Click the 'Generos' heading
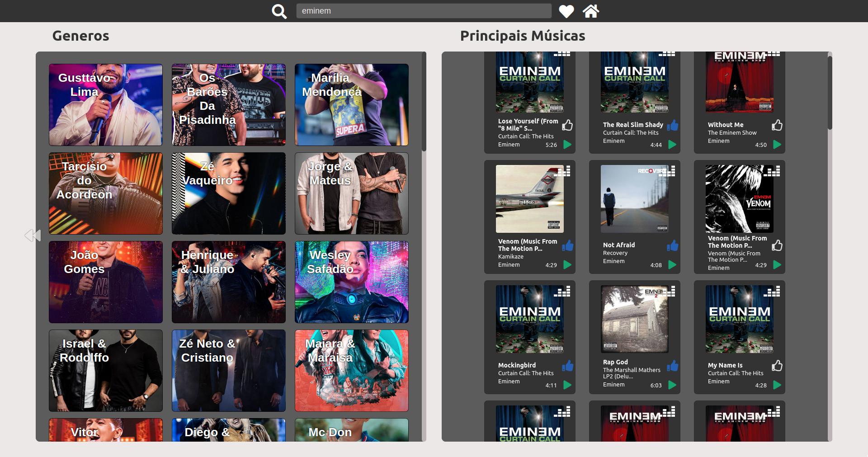 click(x=81, y=36)
